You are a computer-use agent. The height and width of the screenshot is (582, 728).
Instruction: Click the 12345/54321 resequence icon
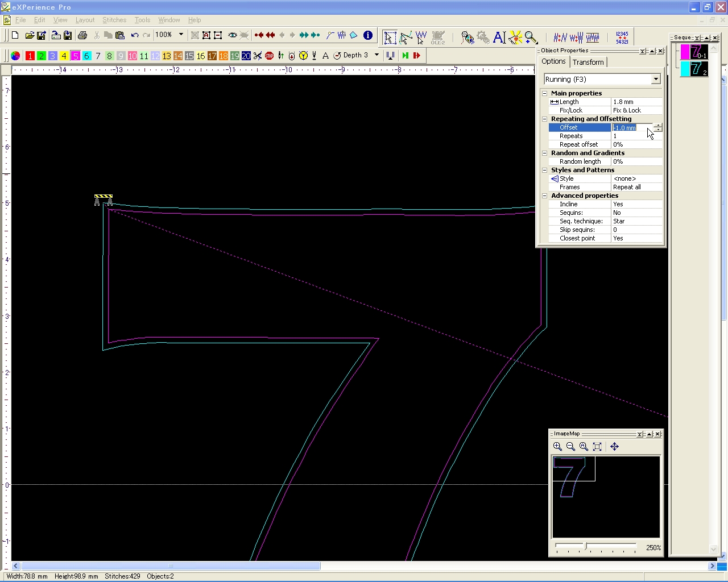622,38
